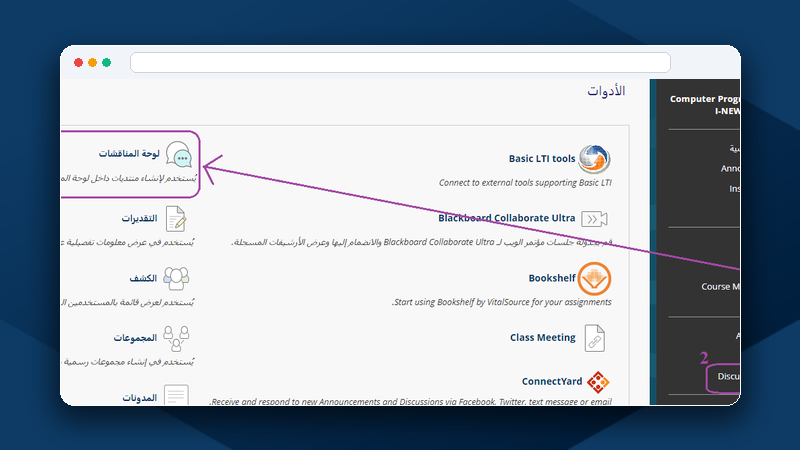Click the Discussion Board speech bubble icon
The height and width of the screenshot is (450, 800).
point(179,155)
